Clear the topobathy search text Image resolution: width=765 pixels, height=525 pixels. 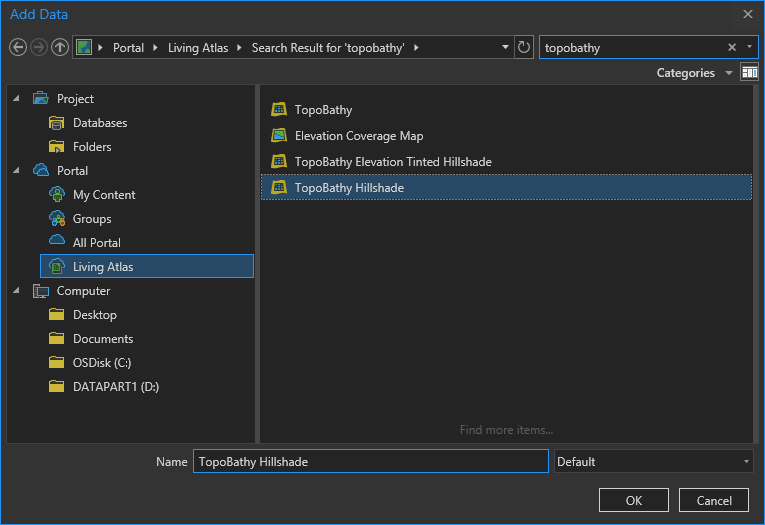tap(731, 47)
